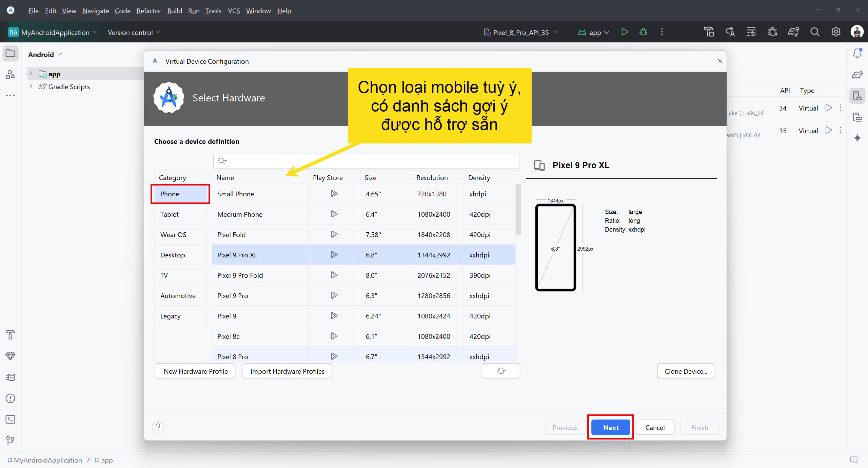Open More tool windows ellipsis in left sidebar

tap(11, 95)
